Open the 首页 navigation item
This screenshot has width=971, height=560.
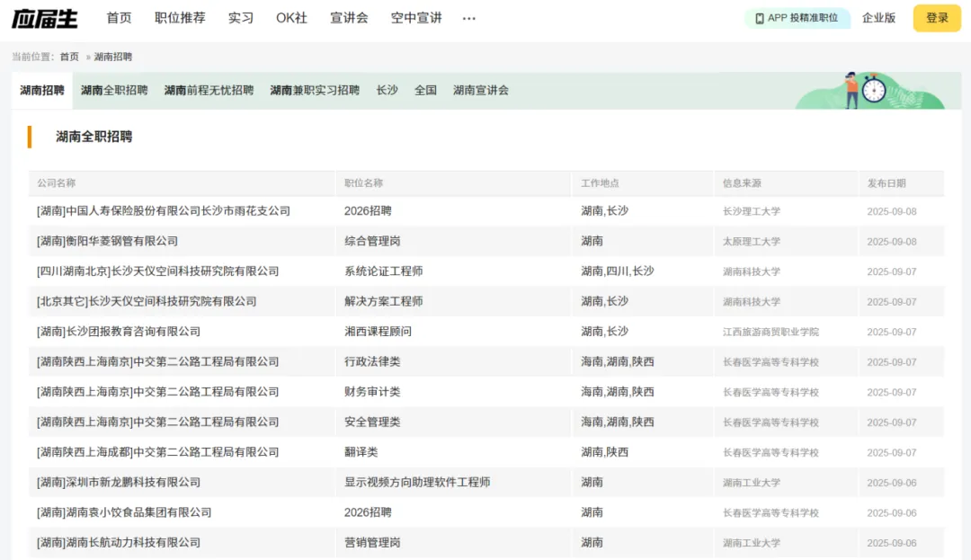[x=119, y=18]
